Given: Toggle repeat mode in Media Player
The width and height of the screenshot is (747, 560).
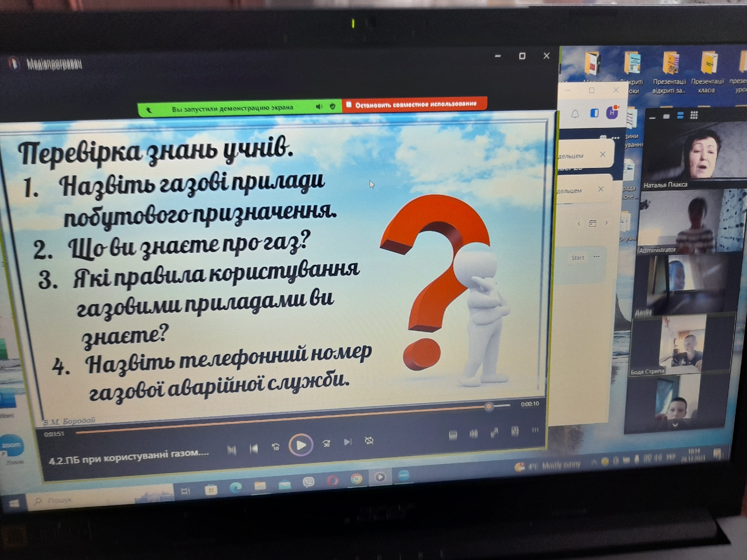Looking at the screenshot, I should click(x=369, y=440).
